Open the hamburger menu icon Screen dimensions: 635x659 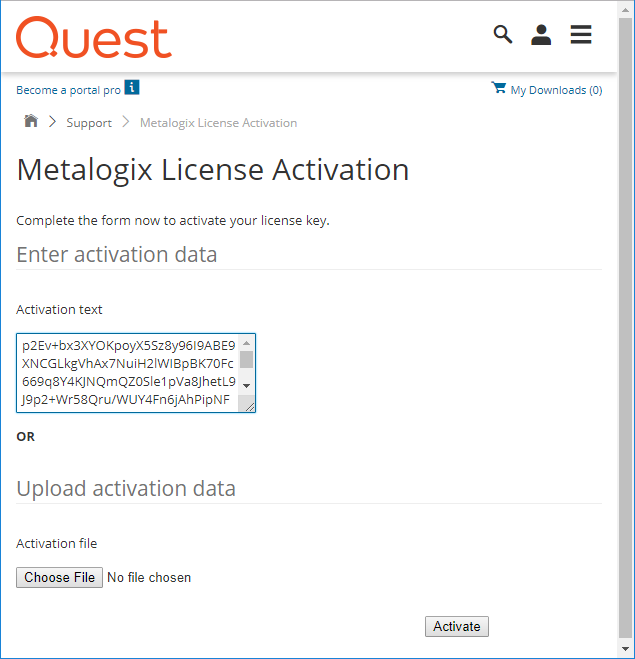tap(581, 35)
